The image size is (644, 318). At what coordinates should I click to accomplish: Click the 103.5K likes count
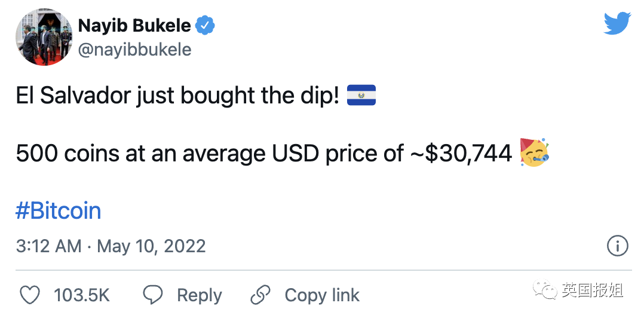coord(82,295)
